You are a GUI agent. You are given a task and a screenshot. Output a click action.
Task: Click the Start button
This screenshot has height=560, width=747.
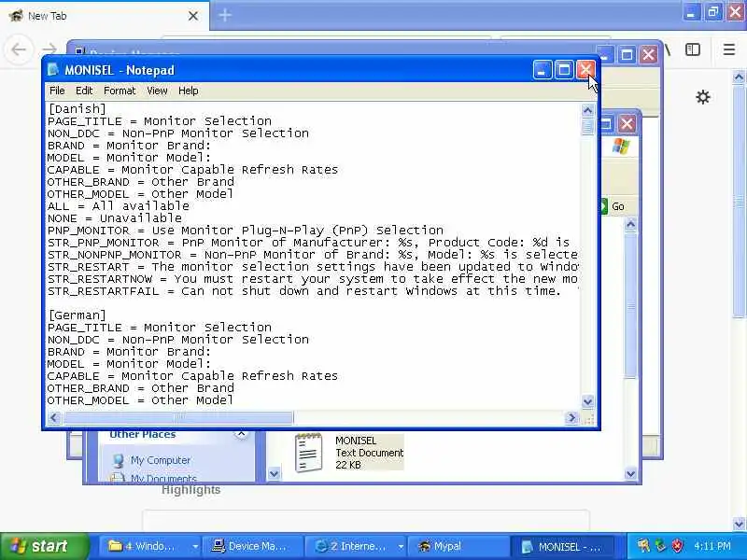coord(44,546)
